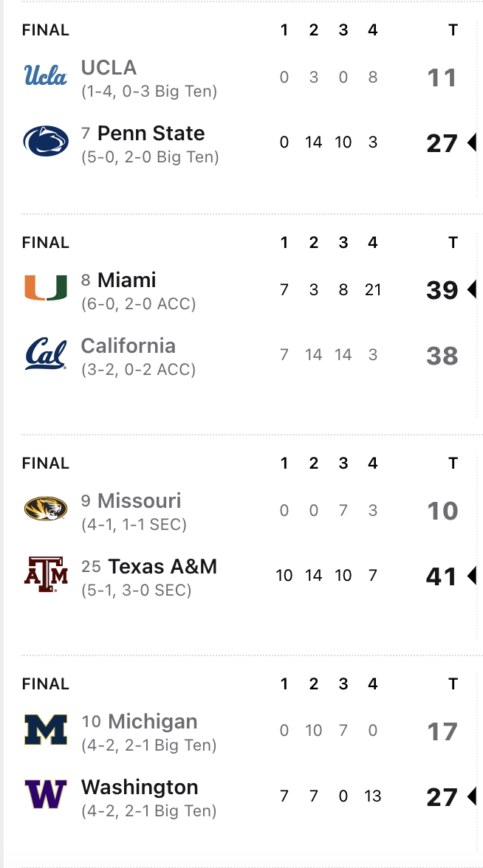Open the UCLA team page link
Viewport: 483px width, 868px height.
(x=109, y=68)
